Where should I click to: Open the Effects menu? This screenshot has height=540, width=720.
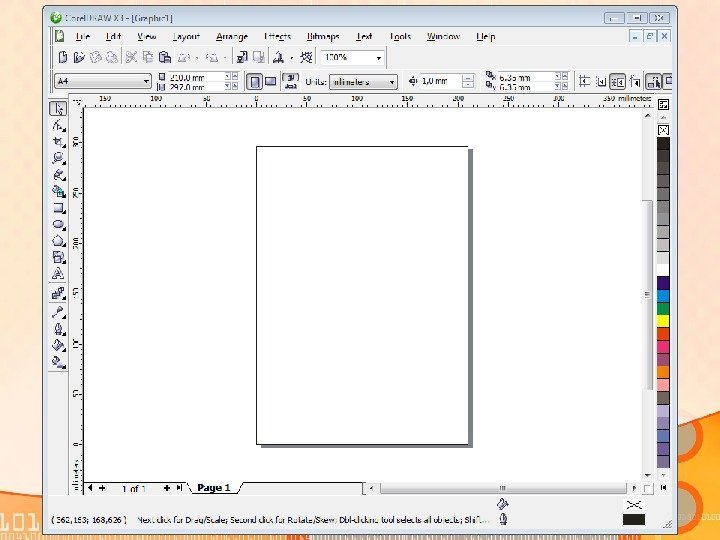coord(278,36)
